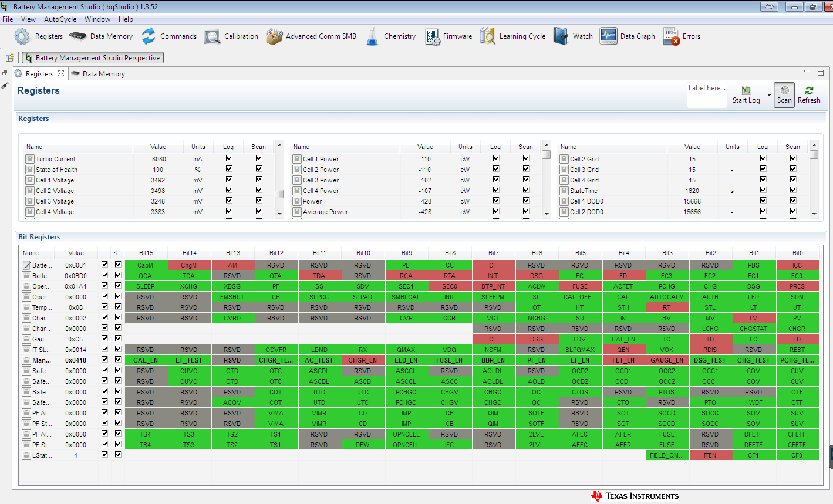Screen dimensions: 833x504
Task: Select Battery Management Studio Perspective button
Action: (x=93, y=57)
